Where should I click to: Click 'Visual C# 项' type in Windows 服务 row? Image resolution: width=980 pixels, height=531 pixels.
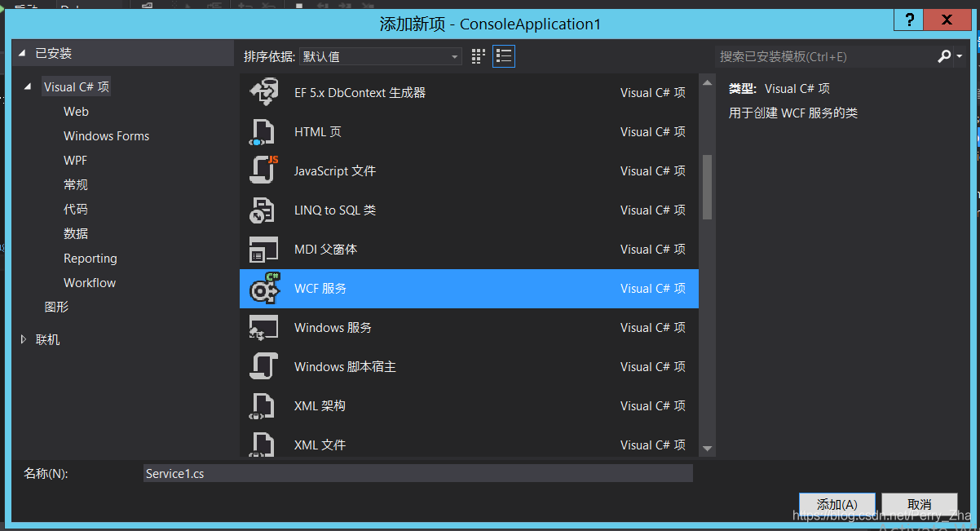click(x=652, y=327)
